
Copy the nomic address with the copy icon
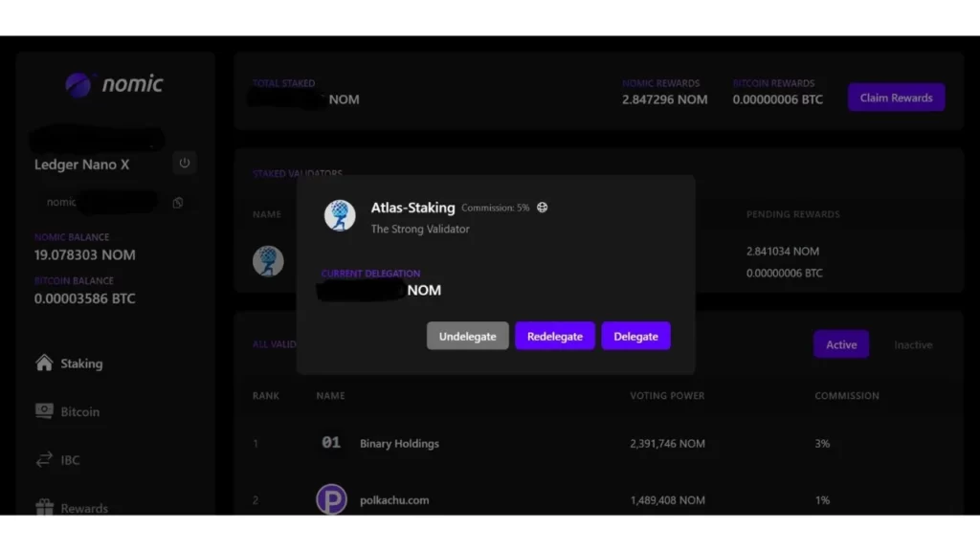pos(178,203)
